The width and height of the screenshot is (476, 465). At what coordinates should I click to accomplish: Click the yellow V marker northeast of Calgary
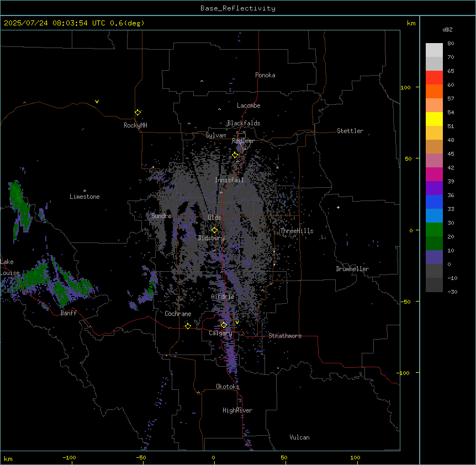[237, 323]
